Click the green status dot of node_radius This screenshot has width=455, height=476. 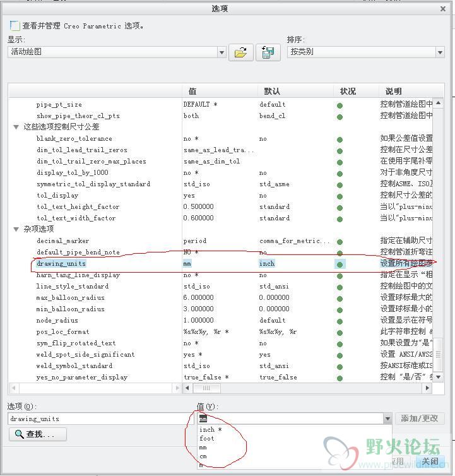tap(340, 321)
